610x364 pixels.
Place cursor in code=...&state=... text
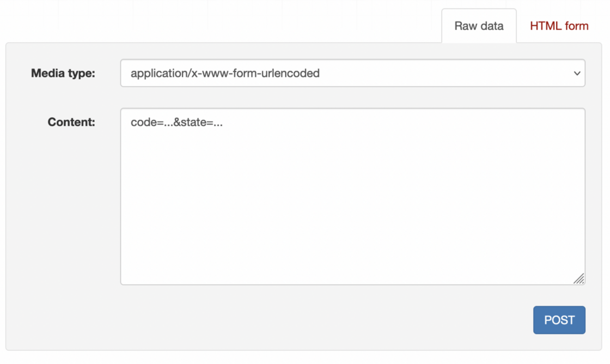pos(176,123)
